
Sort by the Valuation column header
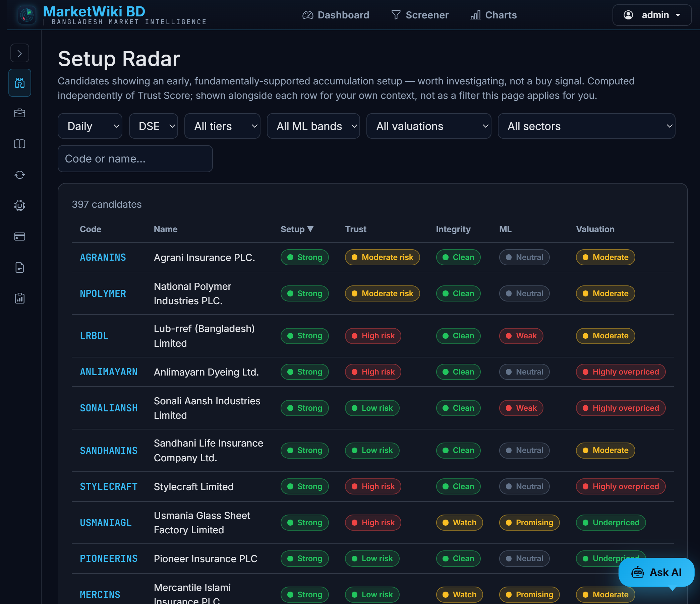coord(595,229)
